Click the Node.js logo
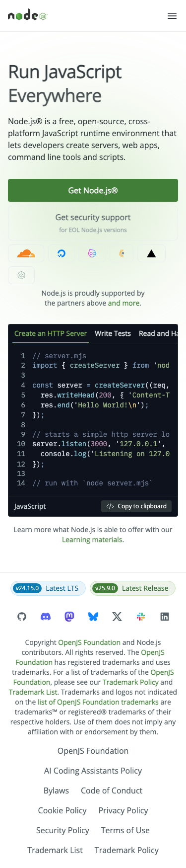 (27, 15)
